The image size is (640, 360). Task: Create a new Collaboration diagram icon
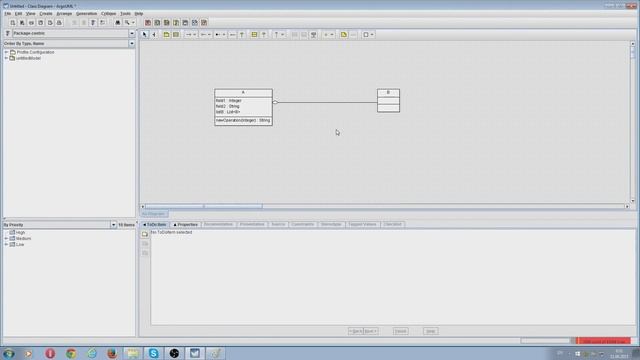(x=176, y=23)
